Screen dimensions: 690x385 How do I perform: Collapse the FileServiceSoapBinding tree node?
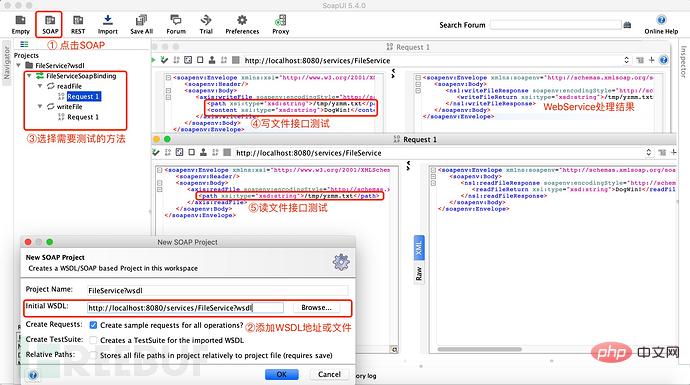[x=29, y=76]
